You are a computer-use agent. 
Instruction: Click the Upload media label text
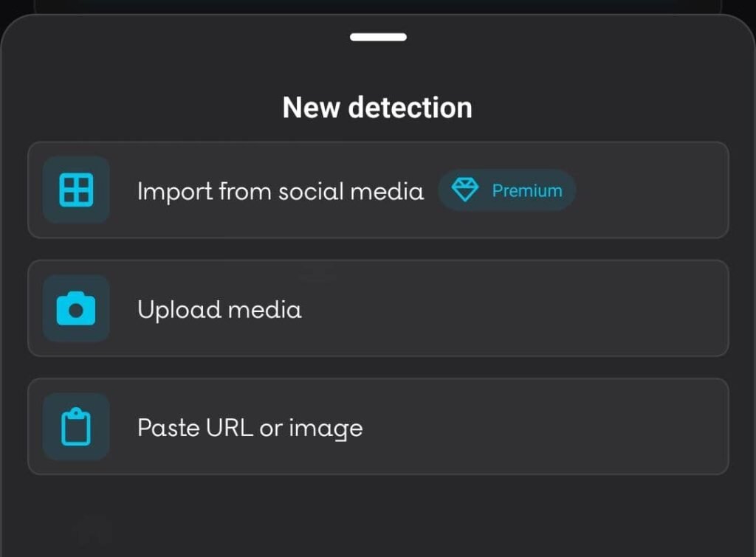[x=219, y=310]
